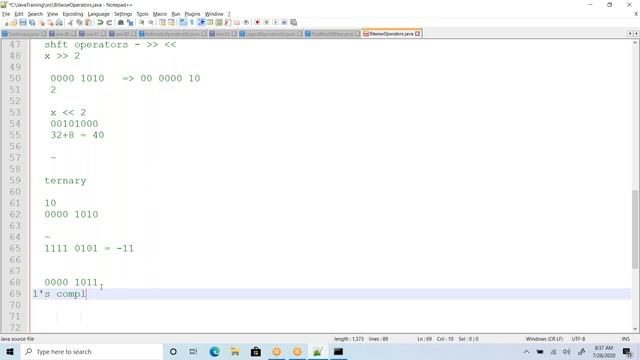Click the text 'ternary' on line 59
The height and width of the screenshot is (360, 640).
pos(65,180)
